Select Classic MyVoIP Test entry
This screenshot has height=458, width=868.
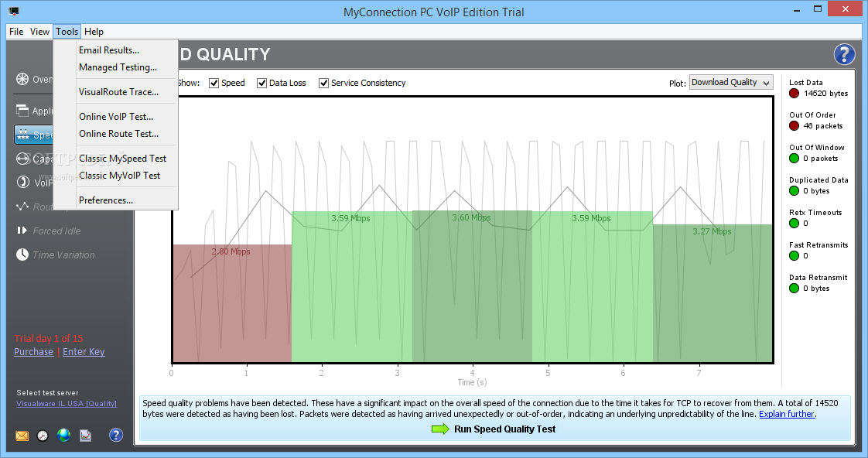(x=116, y=176)
